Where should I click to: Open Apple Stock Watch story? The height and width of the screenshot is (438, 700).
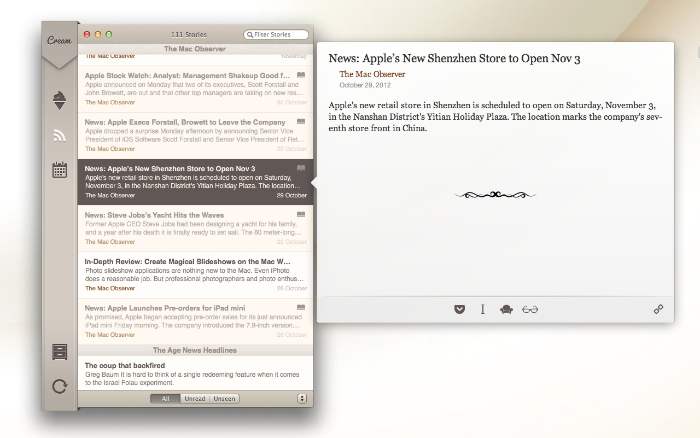pos(196,89)
